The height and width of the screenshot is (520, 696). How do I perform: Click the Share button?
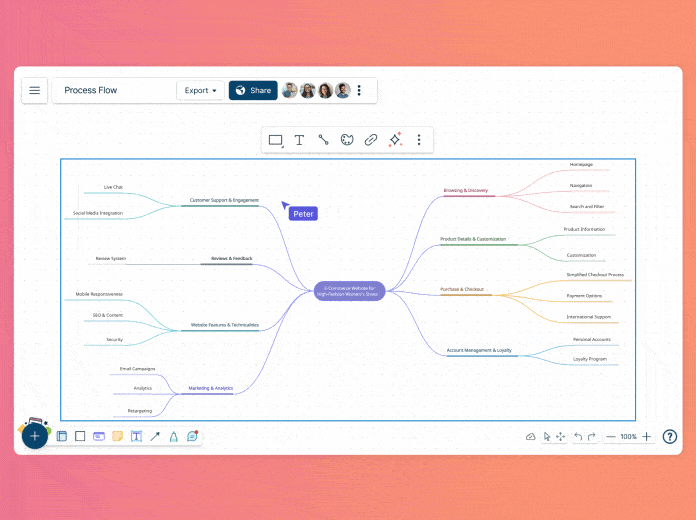pos(252,90)
